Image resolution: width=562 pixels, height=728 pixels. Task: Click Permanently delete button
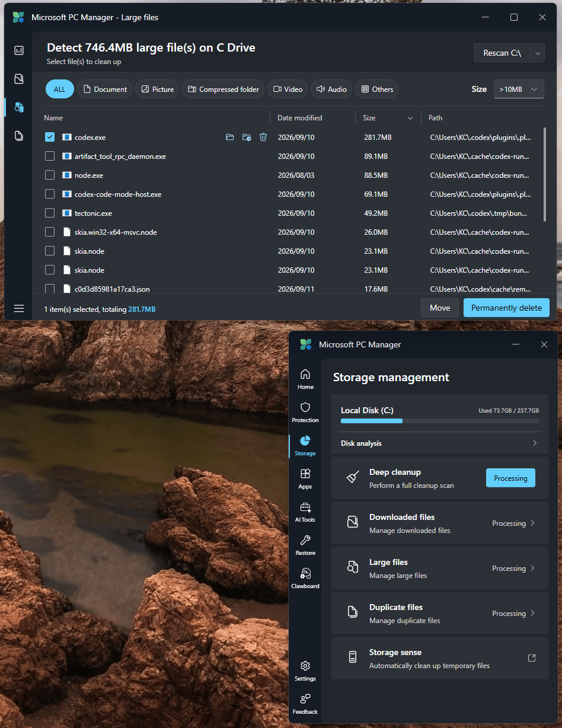click(x=507, y=308)
